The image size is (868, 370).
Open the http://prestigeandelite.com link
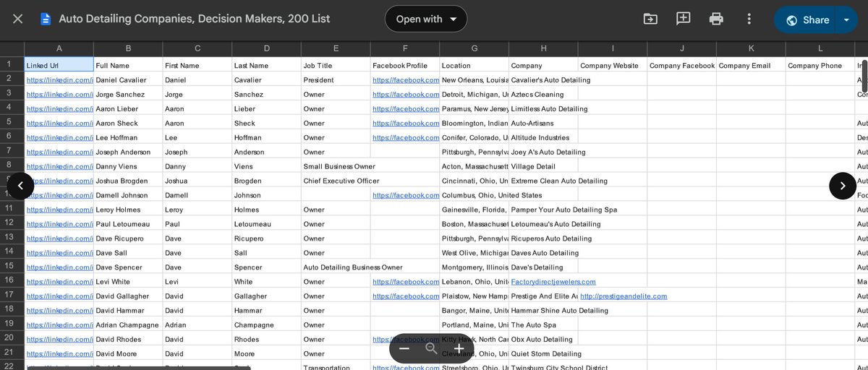coord(624,296)
